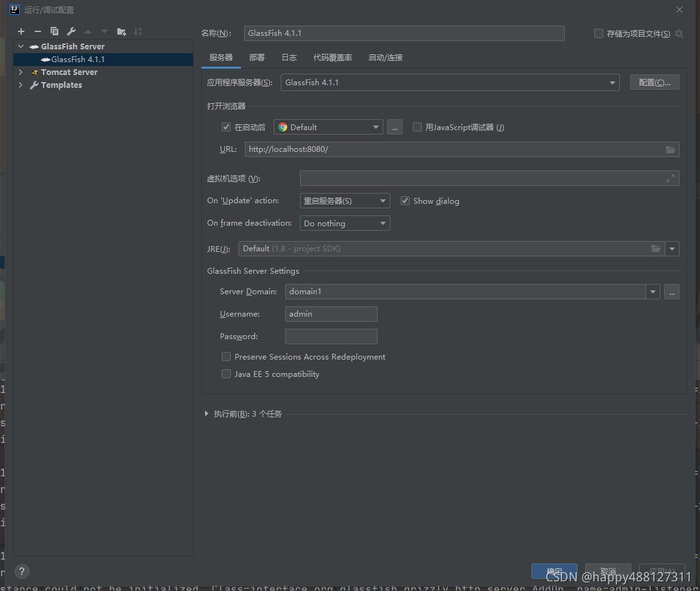Image resolution: width=700 pixels, height=591 pixels.
Task: Click the 确定 OK button
Action: pos(554,571)
